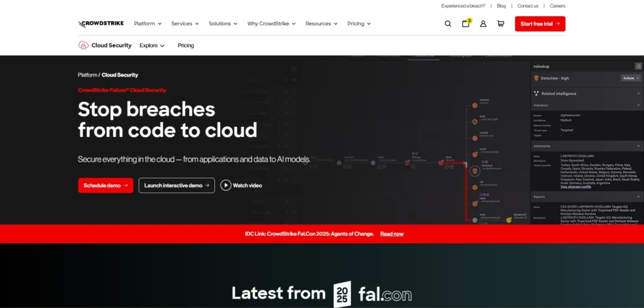
Task: Select the yellow whoami.rtf node
Action: tap(508, 220)
